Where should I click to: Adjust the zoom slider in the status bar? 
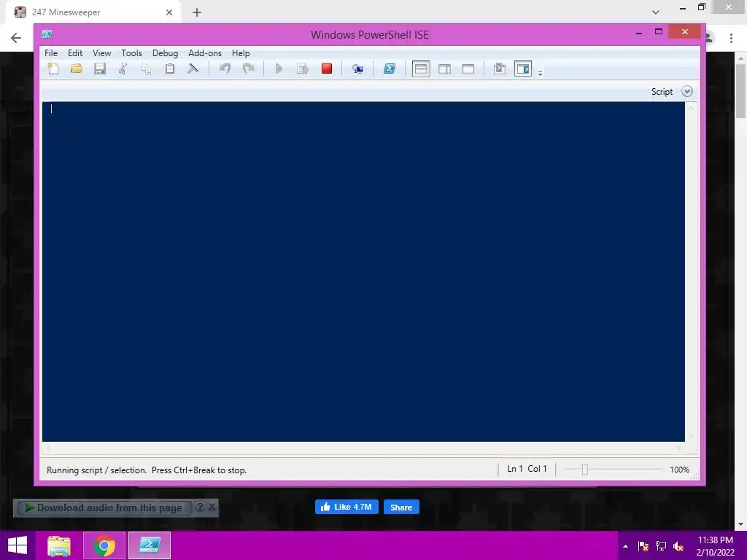(x=585, y=470)
